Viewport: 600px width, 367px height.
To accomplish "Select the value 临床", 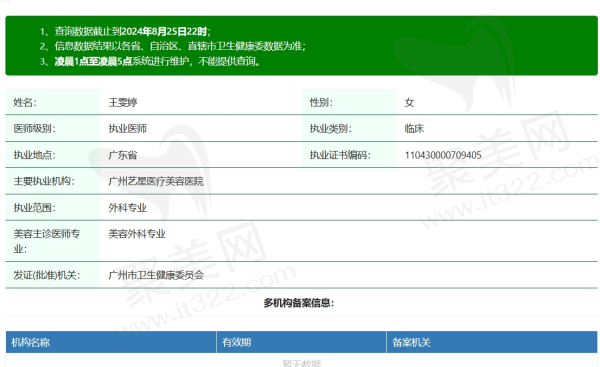I will [x=414, y=129].
